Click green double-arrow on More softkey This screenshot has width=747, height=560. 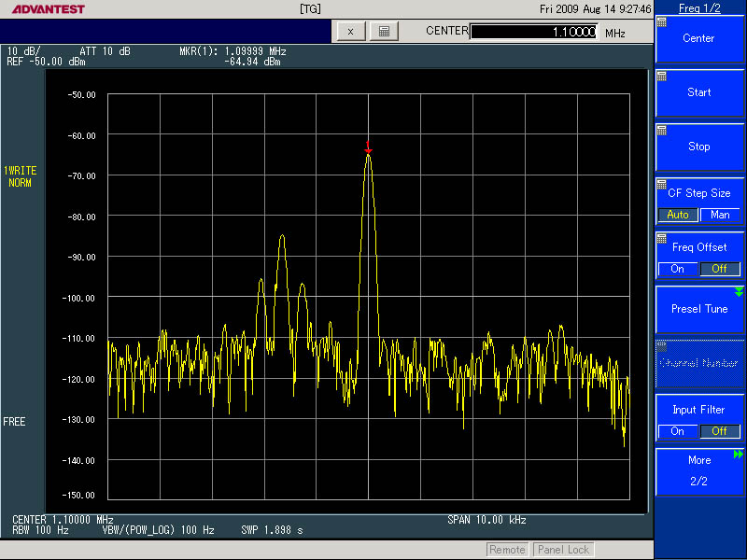point(739,454)
